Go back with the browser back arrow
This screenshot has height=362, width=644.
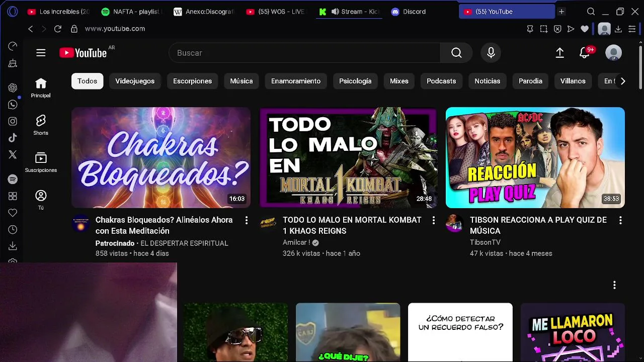[x=31, y=29]
